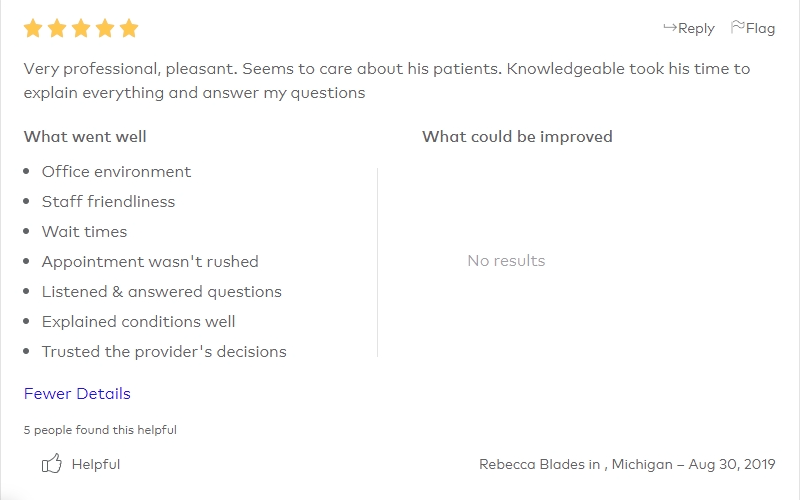800x500 pixels.
Task: Collapse review with Fewer Details
Action: point(77,393)
